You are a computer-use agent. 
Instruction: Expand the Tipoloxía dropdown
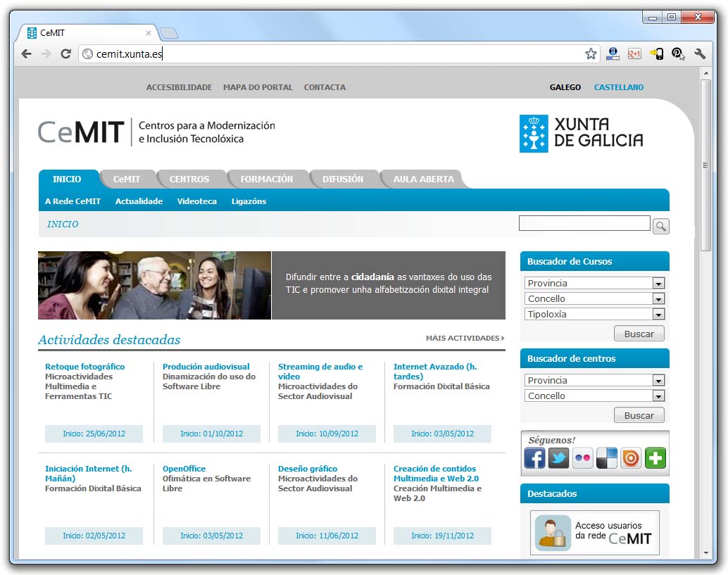(658, 314)
